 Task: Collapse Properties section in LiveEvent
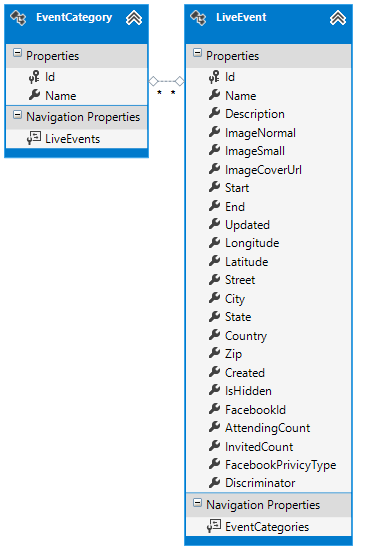[198, 53]
